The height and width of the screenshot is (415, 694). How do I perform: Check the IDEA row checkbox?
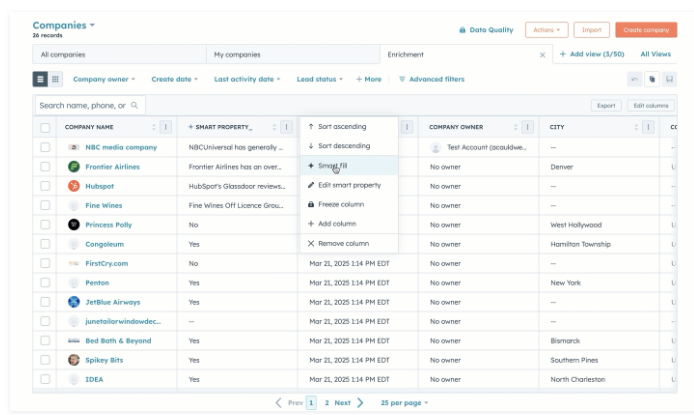(45, 379)
